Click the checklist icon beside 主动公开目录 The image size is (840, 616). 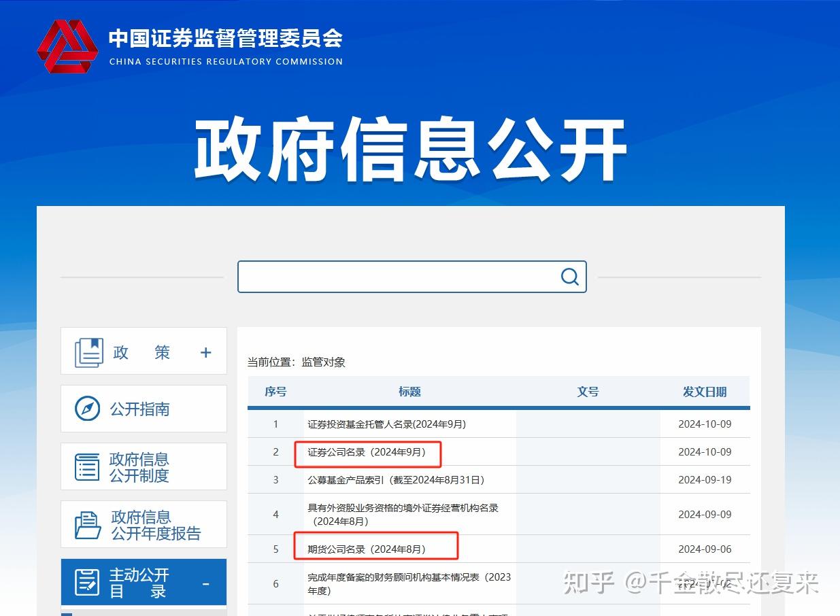86,581
